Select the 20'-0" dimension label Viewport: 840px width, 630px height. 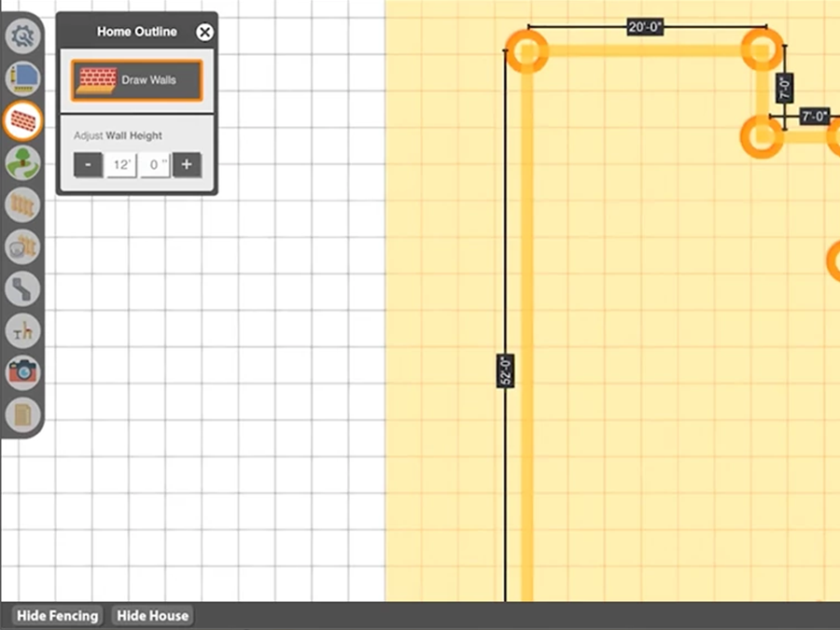645,27
